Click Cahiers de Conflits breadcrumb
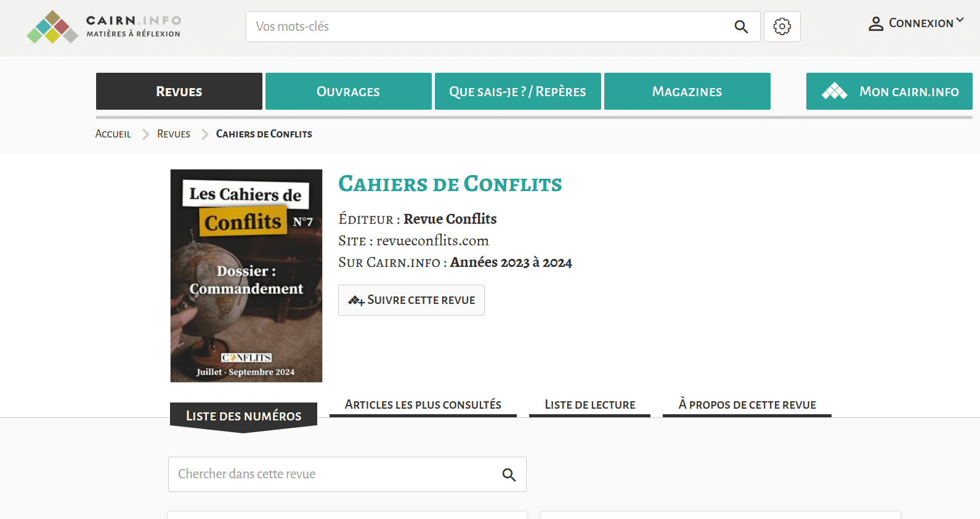980x519 pixels. pos(264,134)
